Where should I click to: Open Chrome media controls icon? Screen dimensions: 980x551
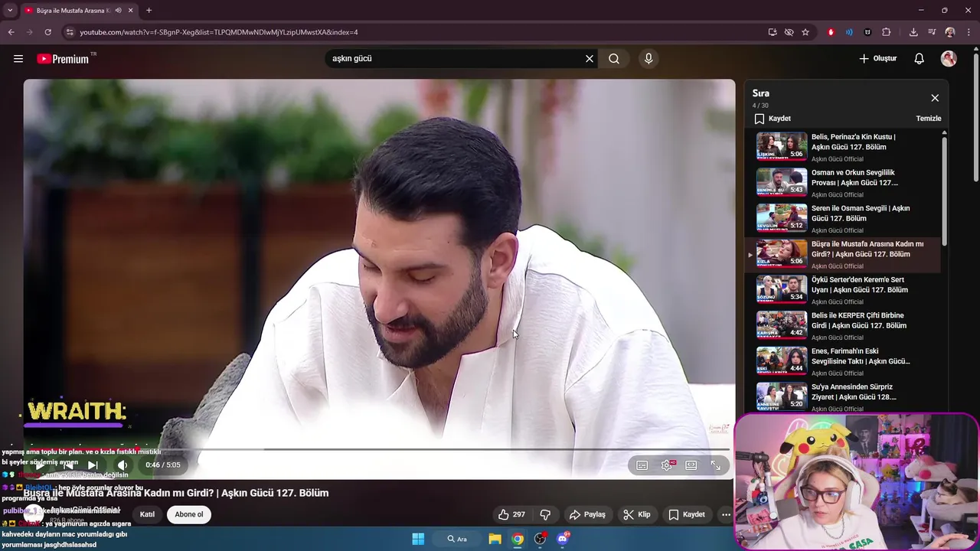pos(932,32)
